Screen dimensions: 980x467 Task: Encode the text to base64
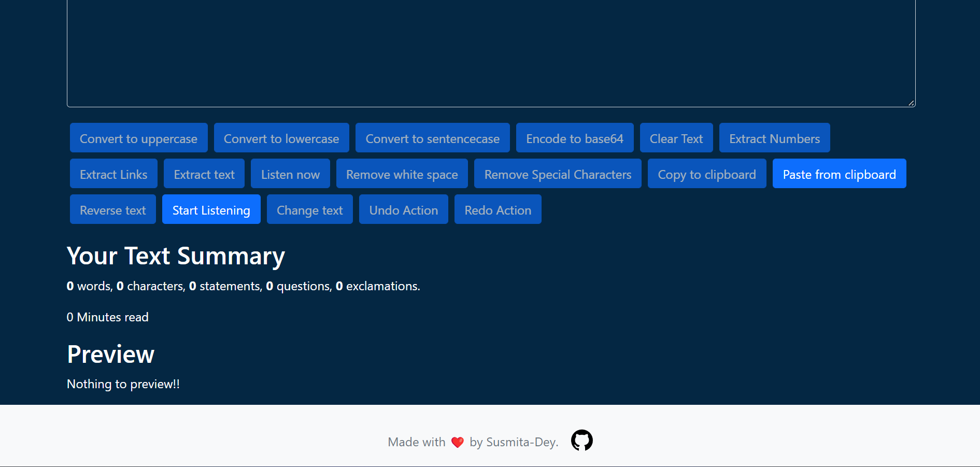coord(575,138)
